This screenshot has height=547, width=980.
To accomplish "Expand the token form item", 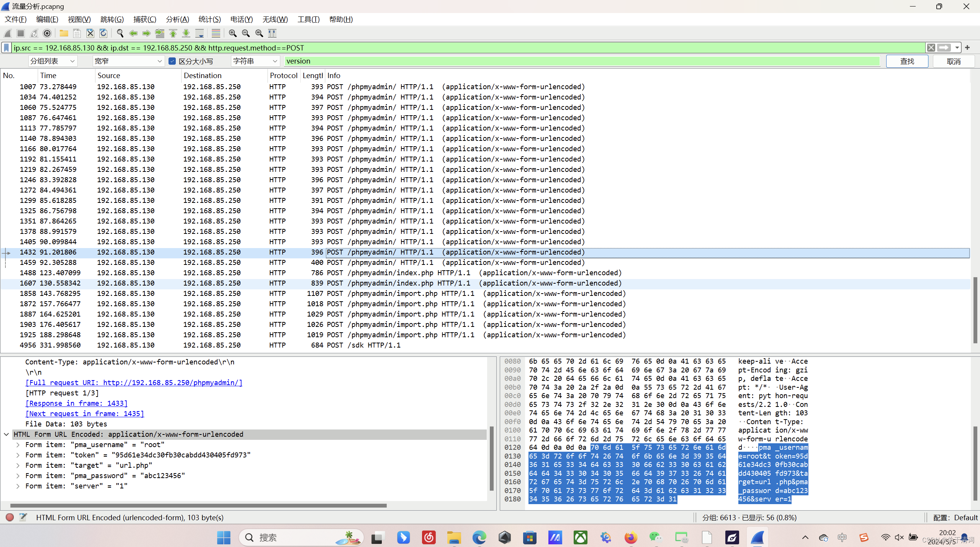I will click(18, 455).
